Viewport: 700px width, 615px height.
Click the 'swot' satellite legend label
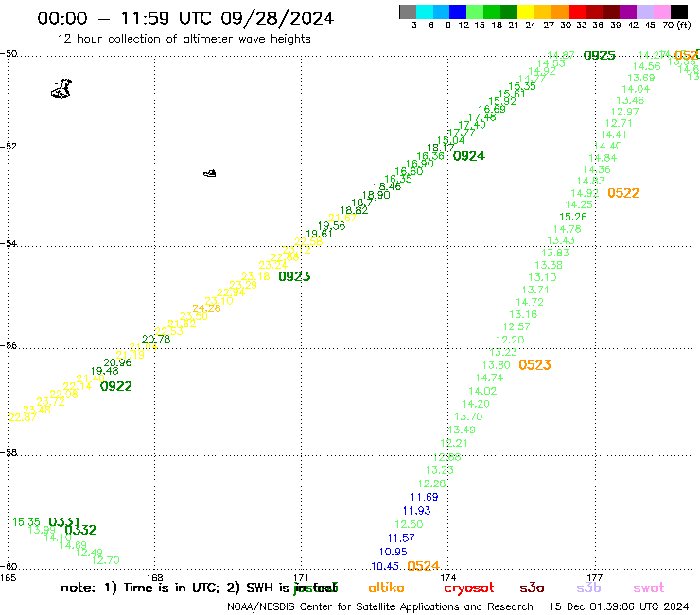coord(649,589)
